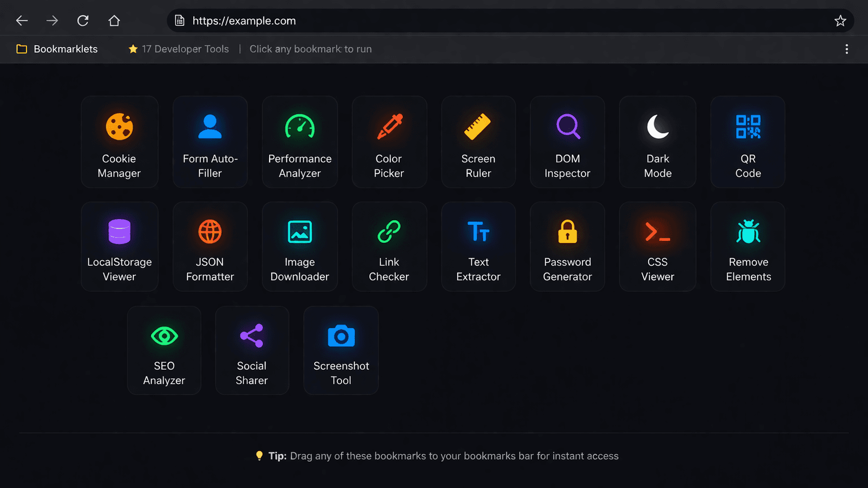Bookmark this page with the star
Screen dimensions: 868x488
[840, 21]
